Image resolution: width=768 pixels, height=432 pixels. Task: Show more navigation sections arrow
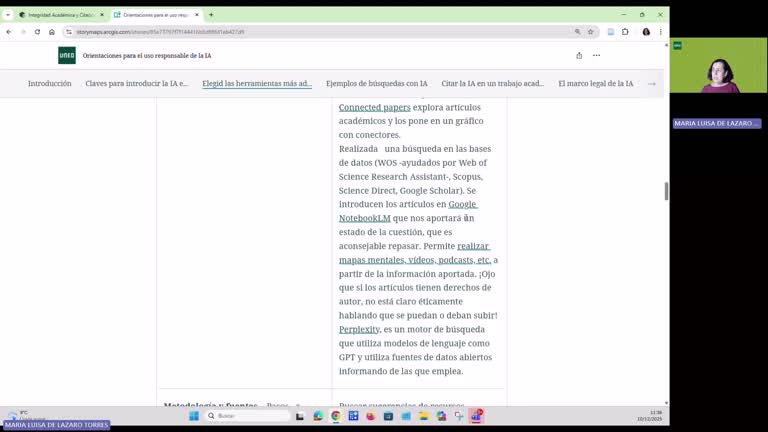click(x=651, y=84)
